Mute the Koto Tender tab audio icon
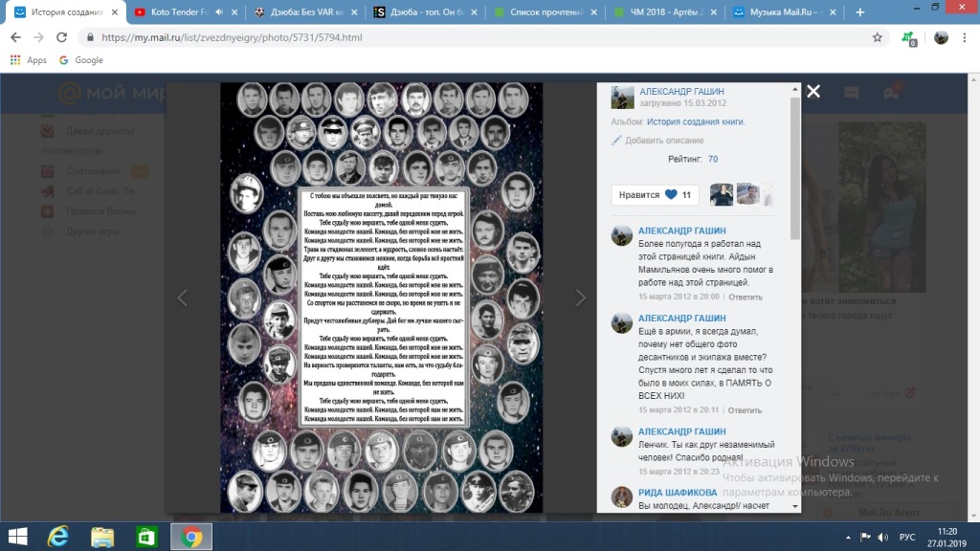This screenshot has width=980, height=551. [219, 11]
